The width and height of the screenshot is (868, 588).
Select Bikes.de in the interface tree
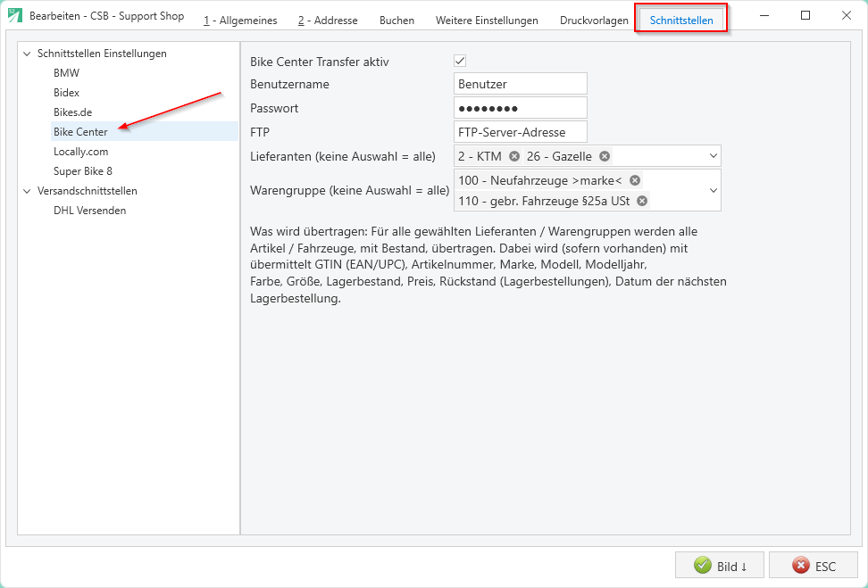click(72, 112)
